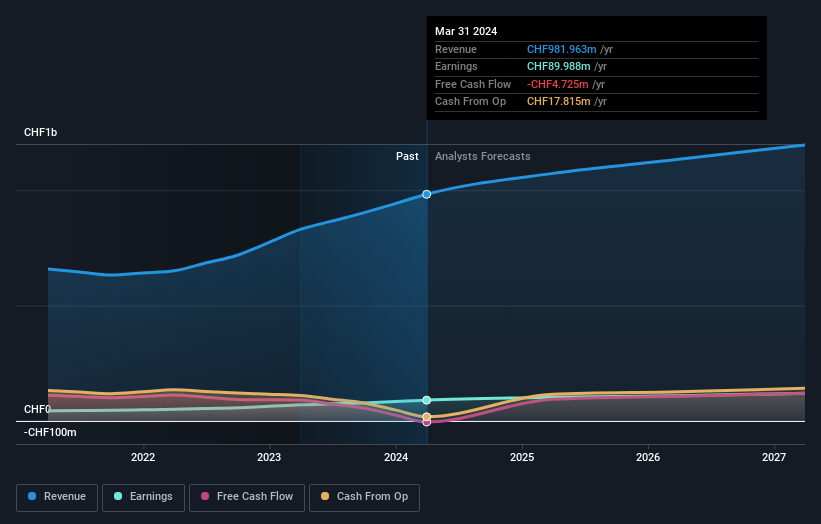This screenshot has height=524, width=821.
Task: Click the Analysts Forecasts label
Action: 482,156
